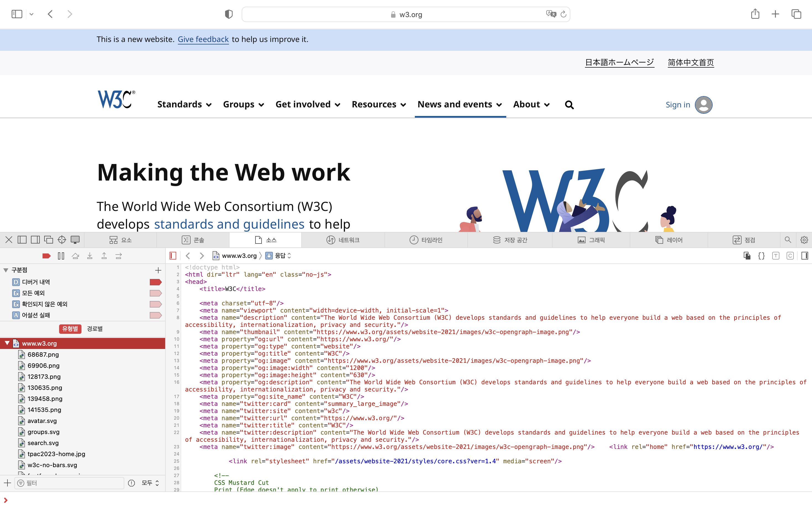The image size is (812, 508).
Task: Switch to the 콘솔 panel tab
Action: [193, 240]
